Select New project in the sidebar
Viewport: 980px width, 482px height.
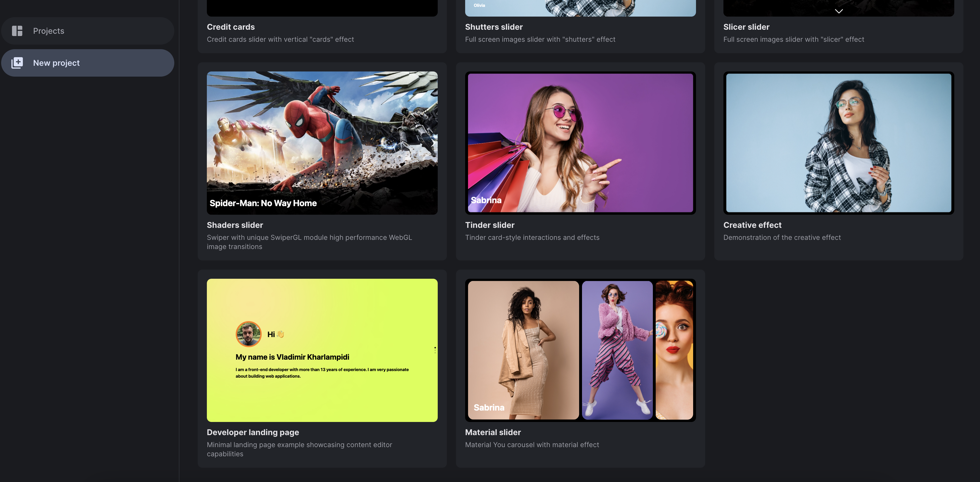[87, 63]
